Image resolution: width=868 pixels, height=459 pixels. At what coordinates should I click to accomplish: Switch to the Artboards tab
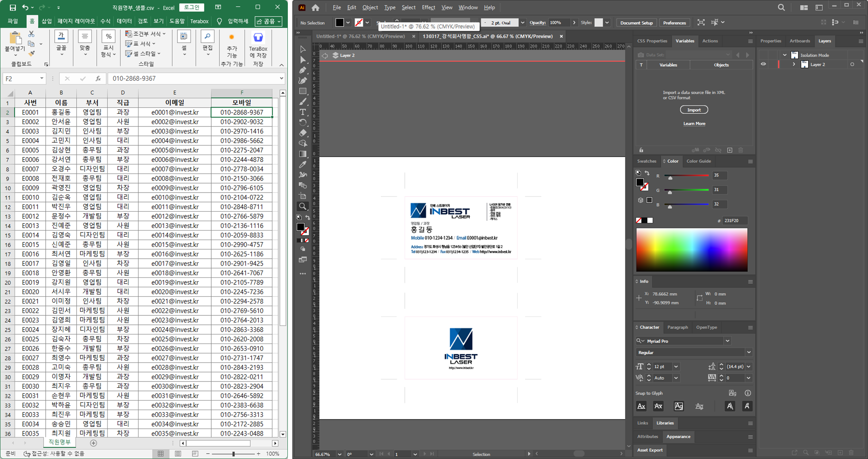tap(800, 41)
